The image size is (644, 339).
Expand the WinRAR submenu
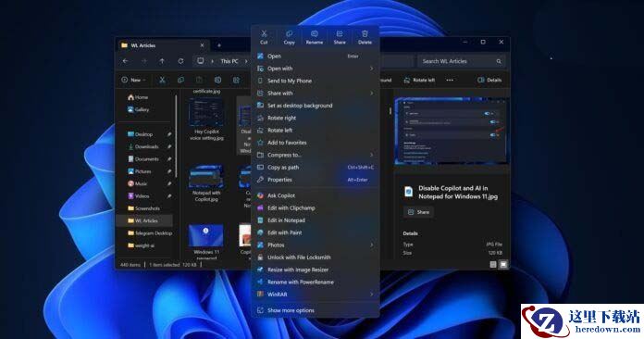click(315, 295)
